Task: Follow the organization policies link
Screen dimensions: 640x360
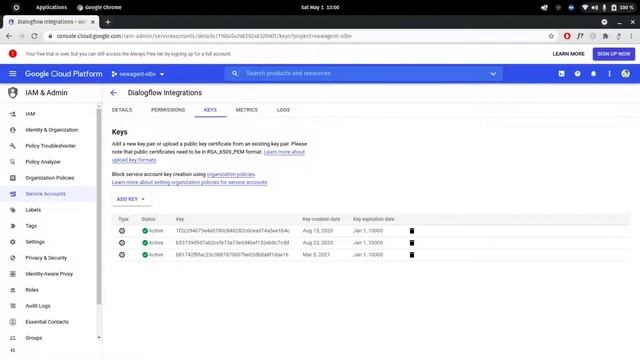Action: [x=231, y=174]
